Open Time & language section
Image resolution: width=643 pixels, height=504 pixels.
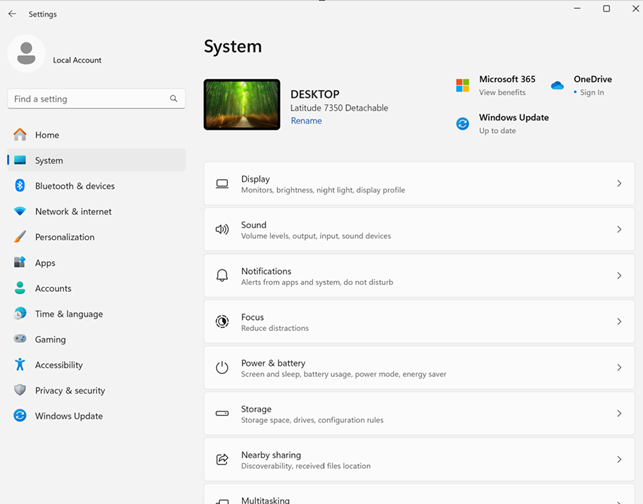click(96, 314)
